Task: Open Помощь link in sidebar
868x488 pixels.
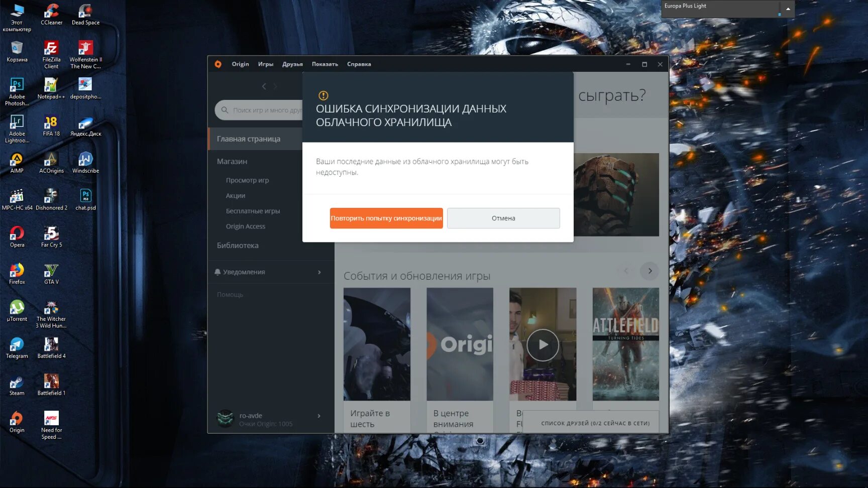Action: [x=230, y=295]
